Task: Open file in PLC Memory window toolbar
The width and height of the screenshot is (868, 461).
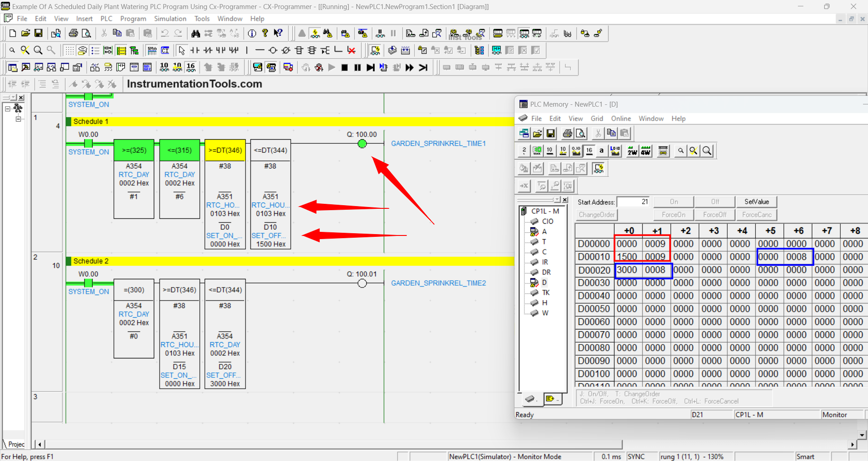Action: pyautogui.click(x=538, y=133)
